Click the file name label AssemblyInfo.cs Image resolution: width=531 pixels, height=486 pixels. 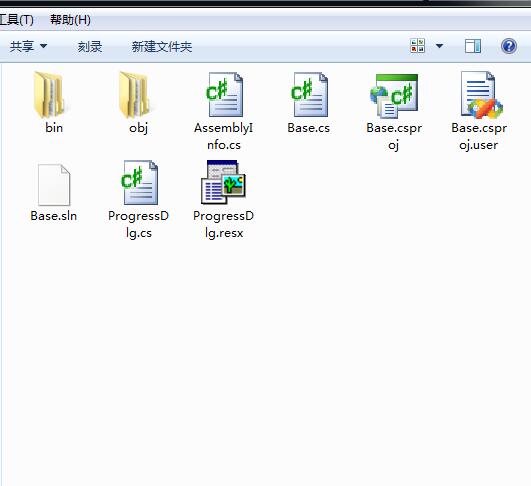point(224,136)
